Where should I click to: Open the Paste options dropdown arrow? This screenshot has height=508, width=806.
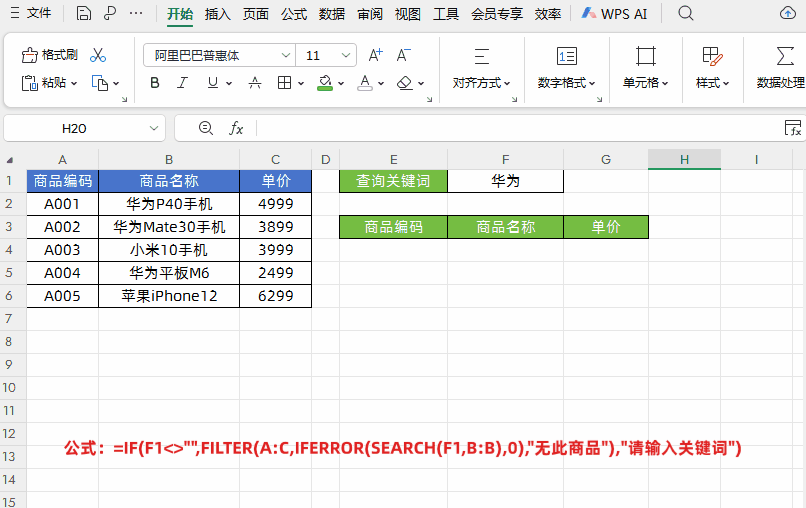74,83
